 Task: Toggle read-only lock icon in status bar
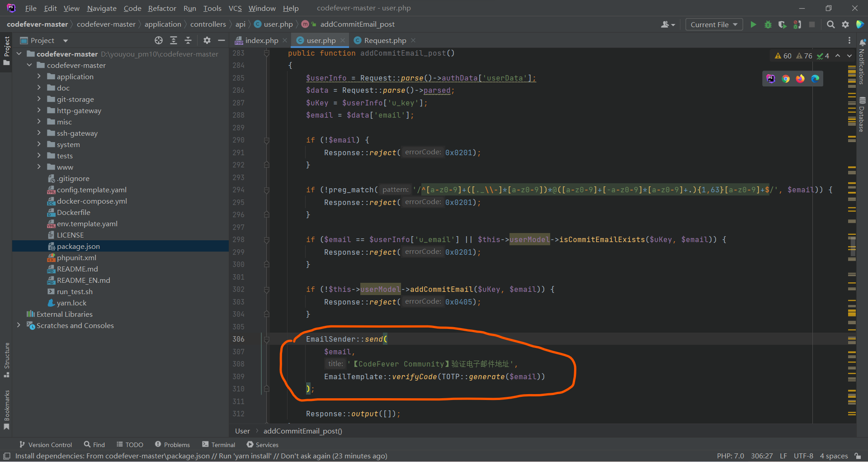858,456
